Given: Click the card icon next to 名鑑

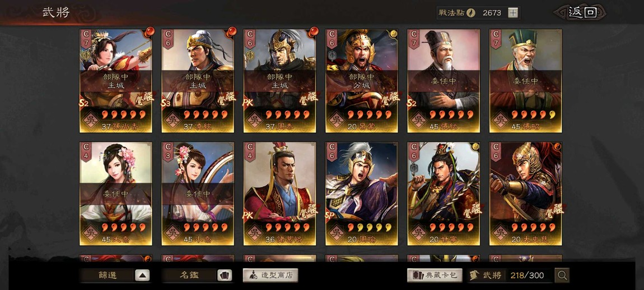Looking at the screenshot, I should [x=224, y=275].
